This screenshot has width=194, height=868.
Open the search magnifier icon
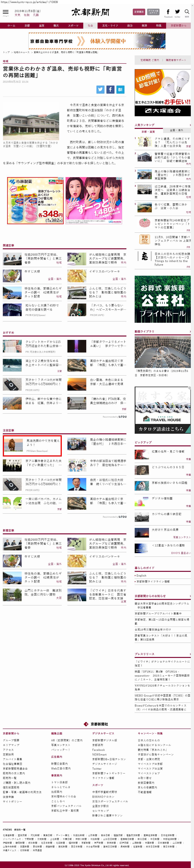click(x=187, y=12)
